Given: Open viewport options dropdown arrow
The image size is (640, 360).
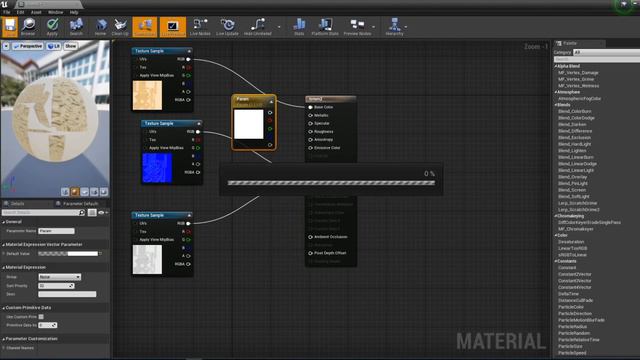Looking at the screenshot, I should click(x=6, y=46).
